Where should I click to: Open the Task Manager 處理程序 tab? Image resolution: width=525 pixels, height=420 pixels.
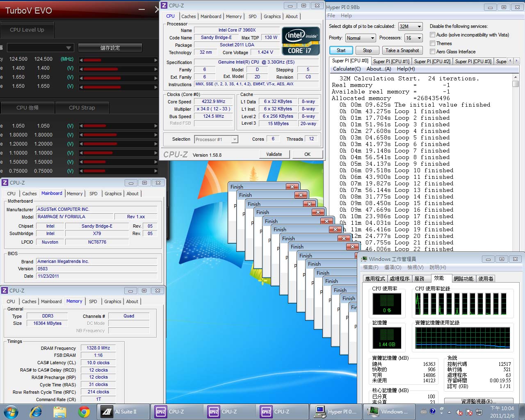pyautogui.click(x=399, y=278)
